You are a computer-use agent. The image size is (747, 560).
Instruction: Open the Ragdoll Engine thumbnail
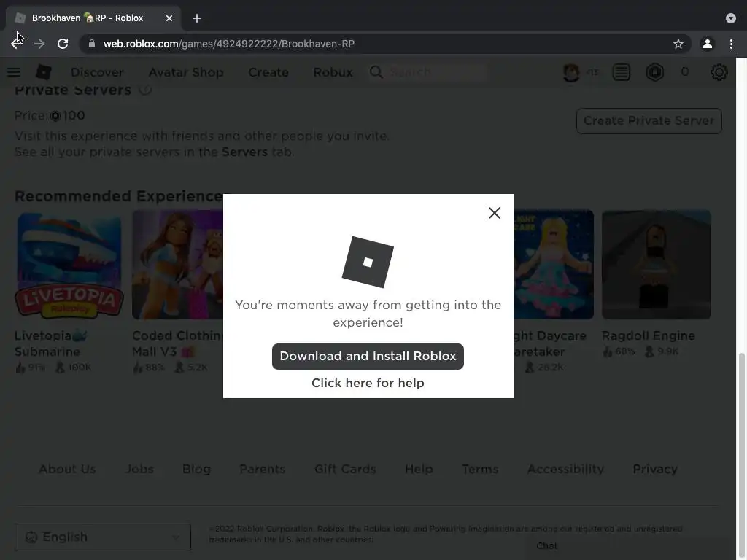coord(657,265)
